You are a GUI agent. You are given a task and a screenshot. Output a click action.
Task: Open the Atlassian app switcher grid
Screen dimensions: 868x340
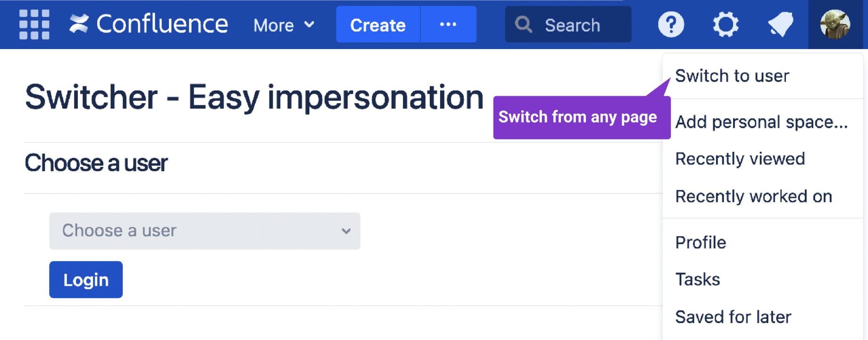pyautogui.click(x=34, y=25)
